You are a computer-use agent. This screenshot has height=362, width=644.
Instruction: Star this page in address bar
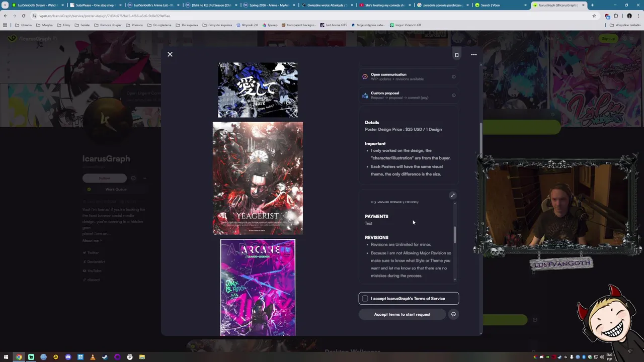[594, 16]
